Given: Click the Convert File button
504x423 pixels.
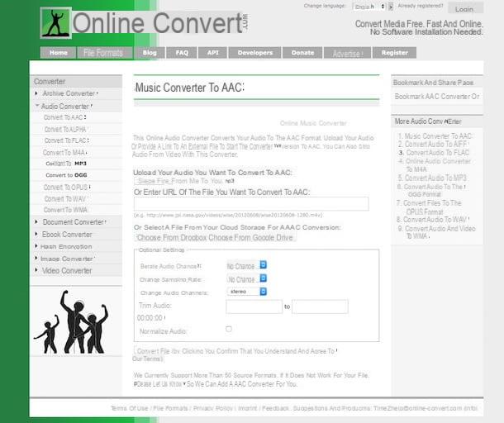Looking at the screenshot, I should pyautogui.click(x=153, y=351).
